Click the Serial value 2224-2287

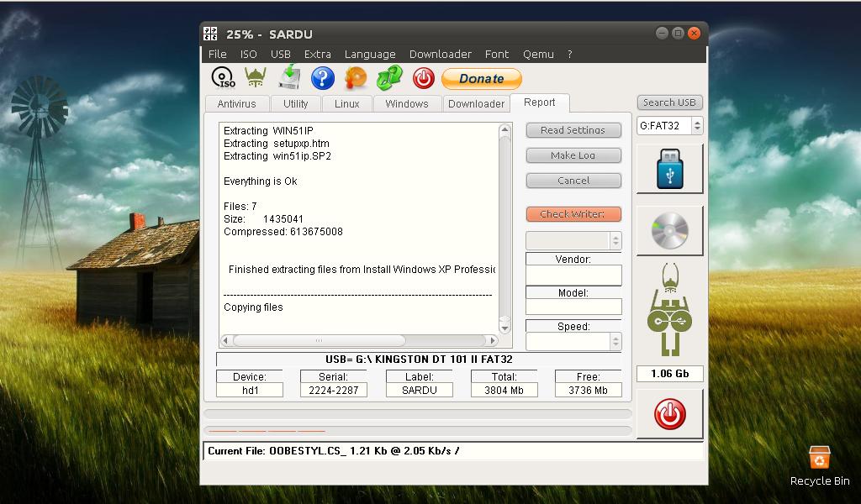pyautogui.click(x=333, y=390)
